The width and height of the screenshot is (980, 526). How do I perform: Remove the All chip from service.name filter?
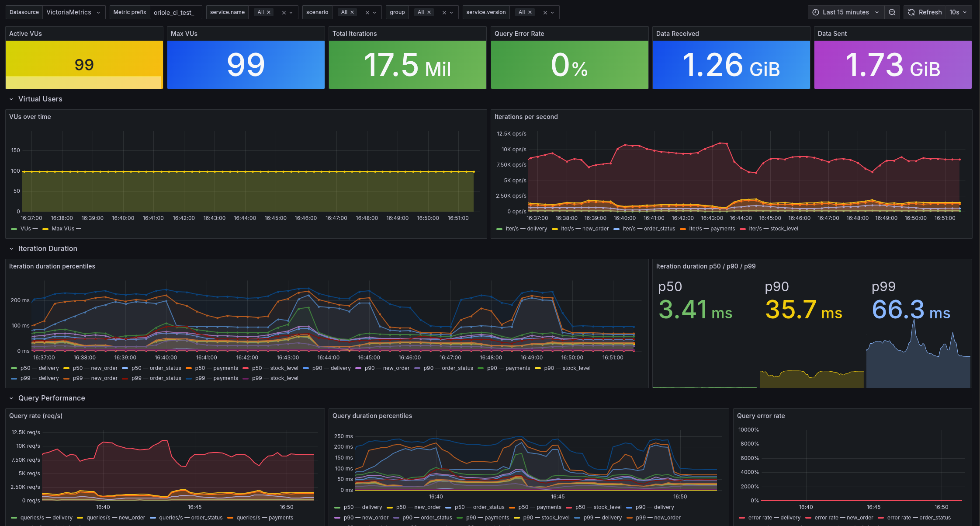(x=268, y=12)
